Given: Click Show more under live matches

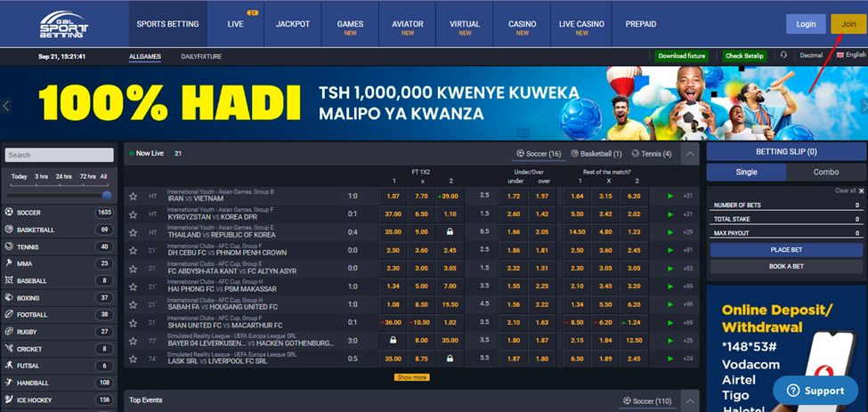Looking at the screenshot, I should [x=412, y=377].
